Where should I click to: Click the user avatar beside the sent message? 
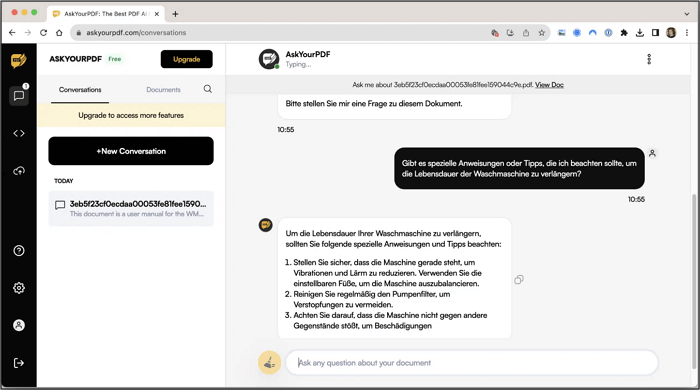point(652,154)
